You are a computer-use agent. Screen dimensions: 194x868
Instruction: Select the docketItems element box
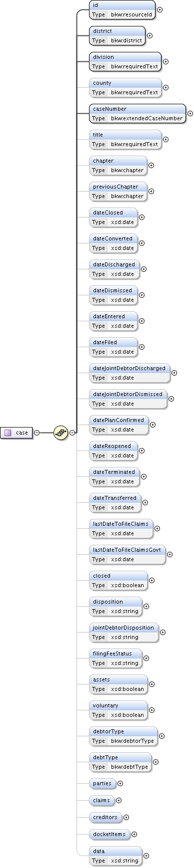(x=109, y=834)
